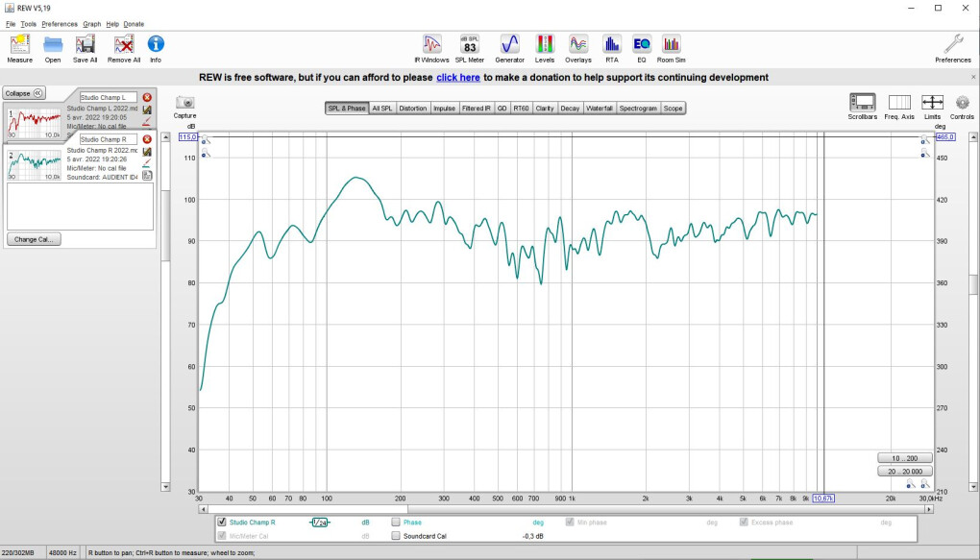Switch to the RT60 tab

(x=521, y=109)
